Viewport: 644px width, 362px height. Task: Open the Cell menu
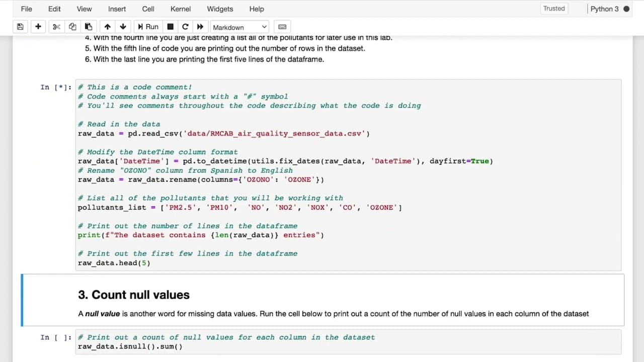(148, 9)
